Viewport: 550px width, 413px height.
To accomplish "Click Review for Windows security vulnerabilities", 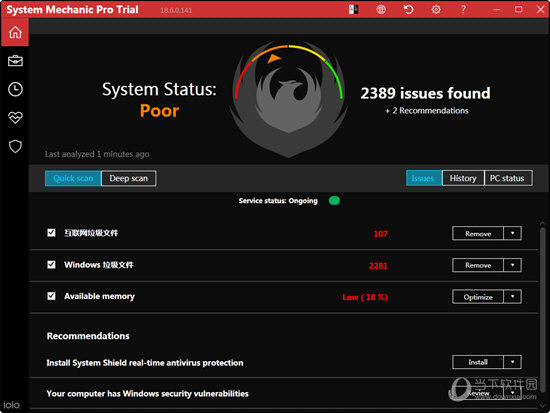I will [x=478, y=393].
